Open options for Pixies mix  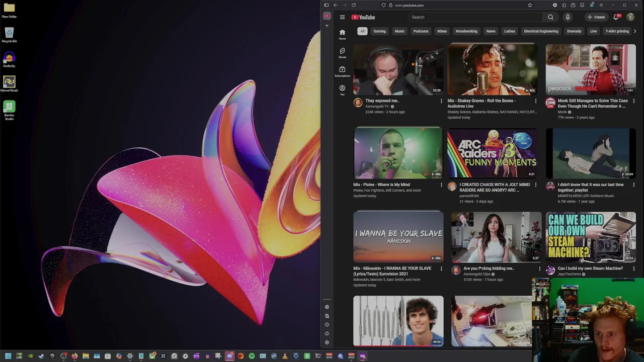(x=441, y=185)
